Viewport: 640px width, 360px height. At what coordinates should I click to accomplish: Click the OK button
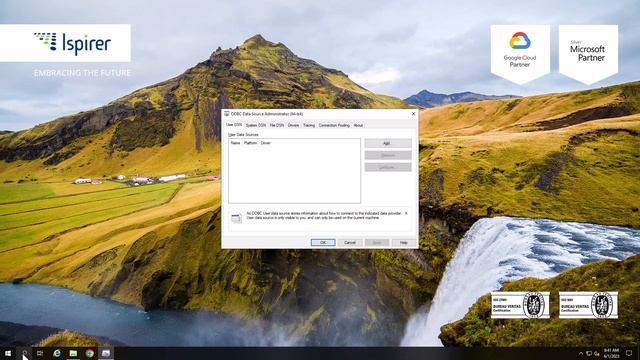[323, 242]
